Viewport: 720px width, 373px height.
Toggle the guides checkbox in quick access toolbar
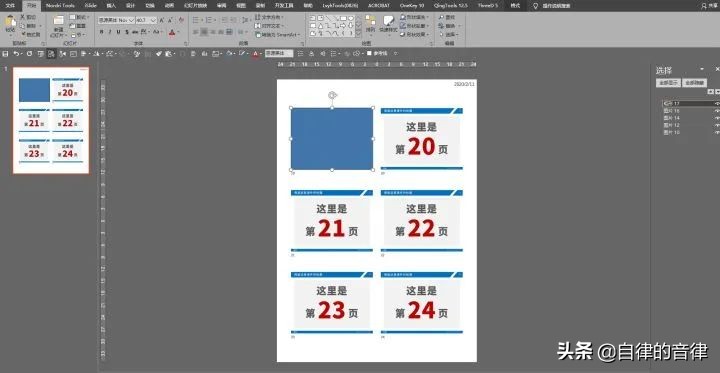click(x=369, y=54)
